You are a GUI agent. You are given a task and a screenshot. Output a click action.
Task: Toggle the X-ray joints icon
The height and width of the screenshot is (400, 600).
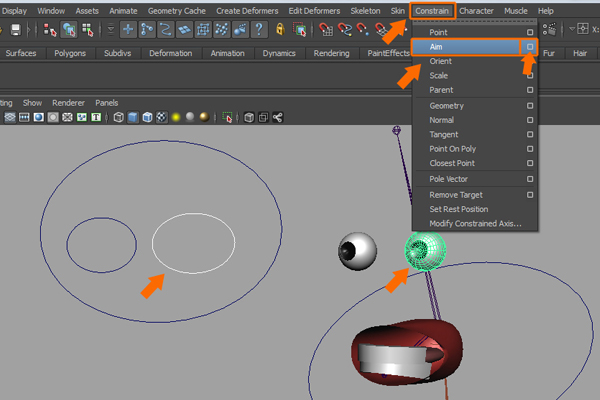tap(278, 117)
